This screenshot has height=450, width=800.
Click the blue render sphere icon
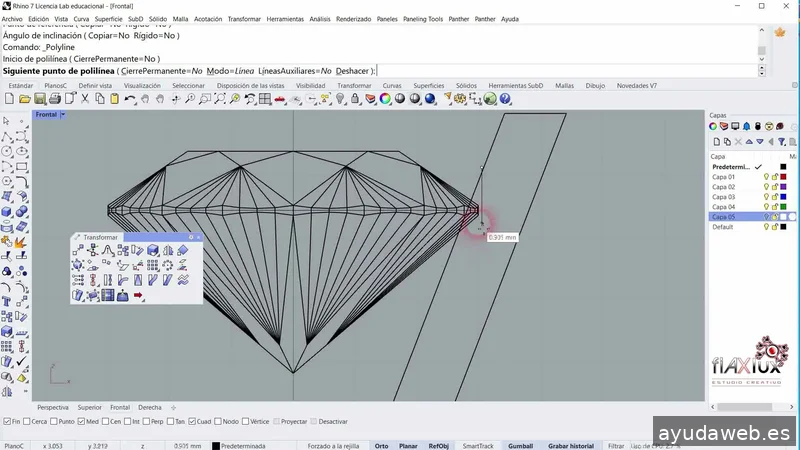[430, 99]
